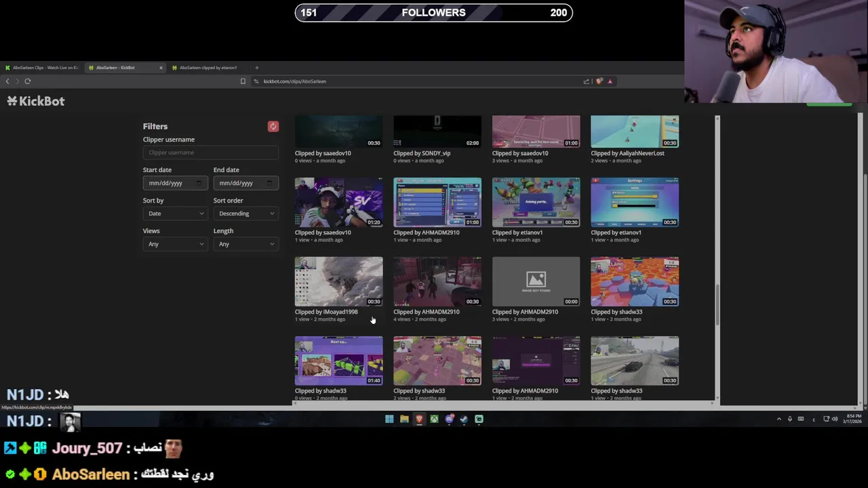Open the joining party clip thumbnail by etianov1
Image resolution: width=868 pixels, height=488 pixels.
coord(536,202)
